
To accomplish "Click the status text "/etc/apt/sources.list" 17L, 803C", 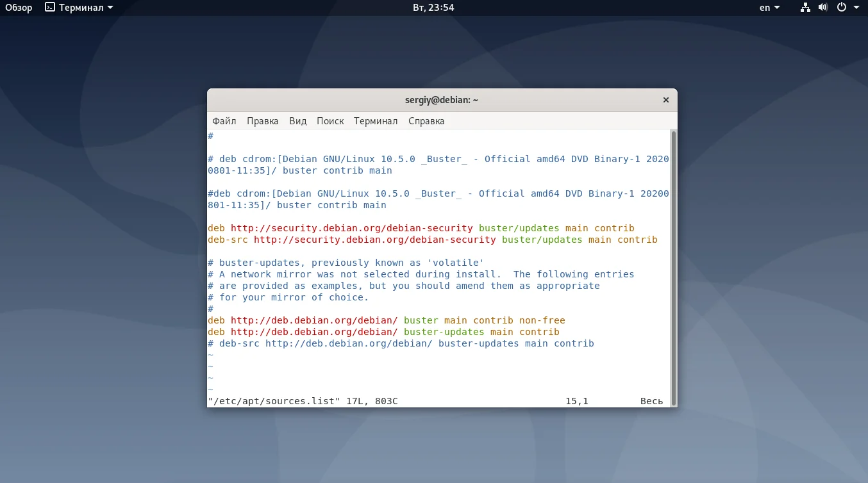I will [x=303, y=401].
